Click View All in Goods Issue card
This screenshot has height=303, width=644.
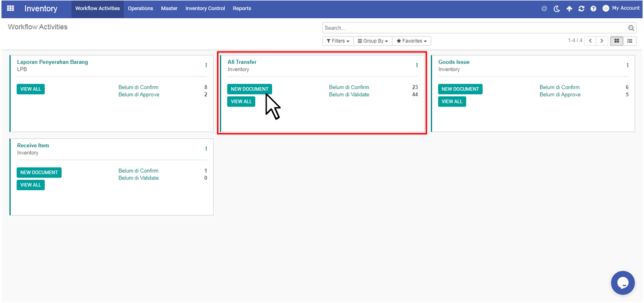click(x=452, y=101)
